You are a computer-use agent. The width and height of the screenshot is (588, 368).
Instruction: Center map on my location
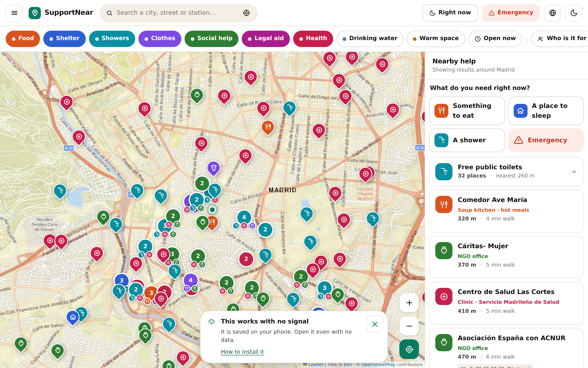(x=409, y=349)
